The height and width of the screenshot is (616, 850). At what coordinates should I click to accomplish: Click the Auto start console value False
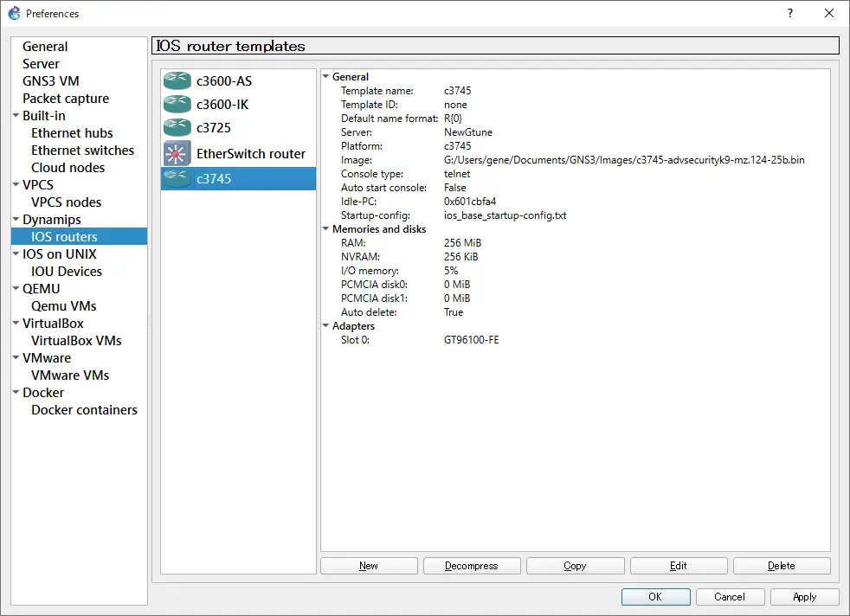click(454, 188)
